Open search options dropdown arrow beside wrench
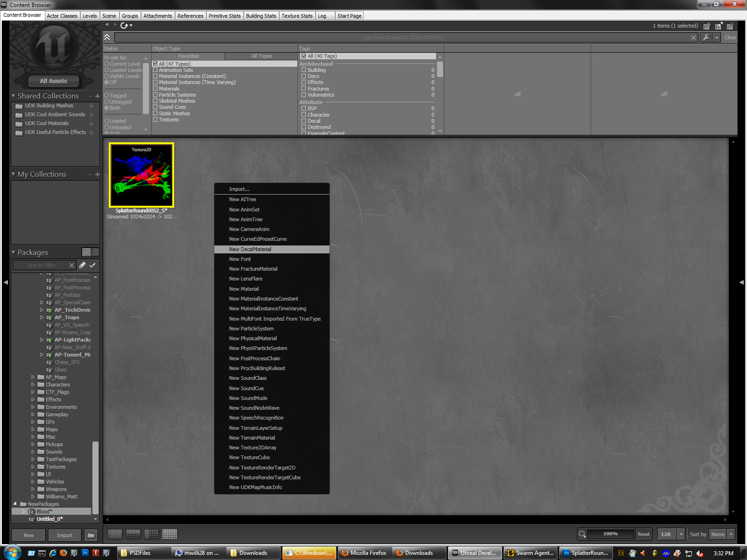This screenshot has height=560, width=747. [717, 37]
